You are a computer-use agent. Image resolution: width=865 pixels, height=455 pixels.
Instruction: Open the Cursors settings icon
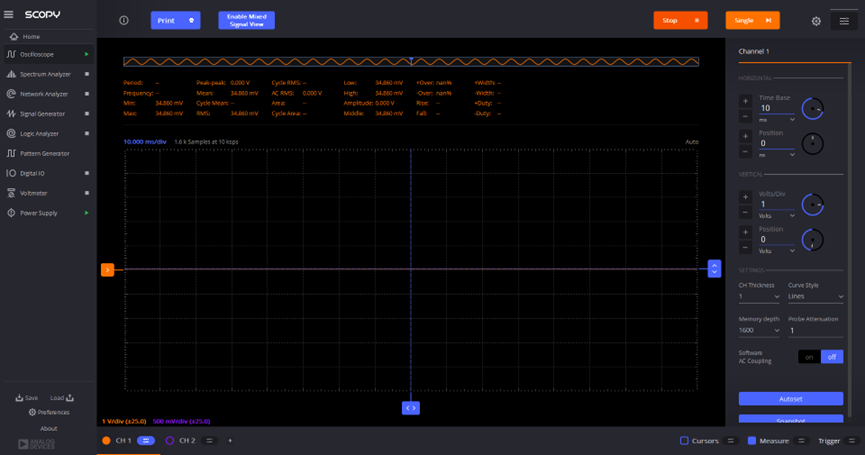731,441
